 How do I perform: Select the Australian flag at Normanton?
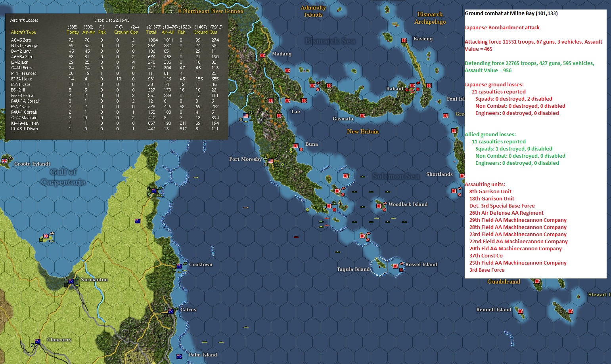(71, 281)
